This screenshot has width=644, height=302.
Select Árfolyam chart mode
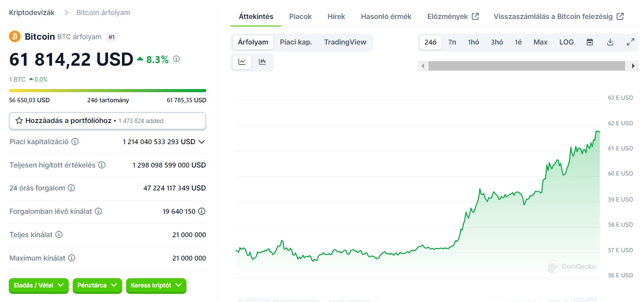[253, 42]
